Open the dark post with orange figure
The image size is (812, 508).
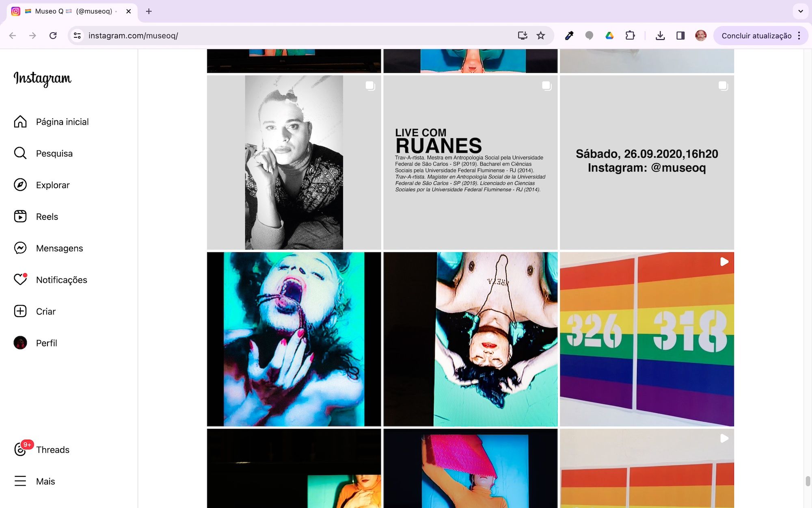(x=294, y=468)
